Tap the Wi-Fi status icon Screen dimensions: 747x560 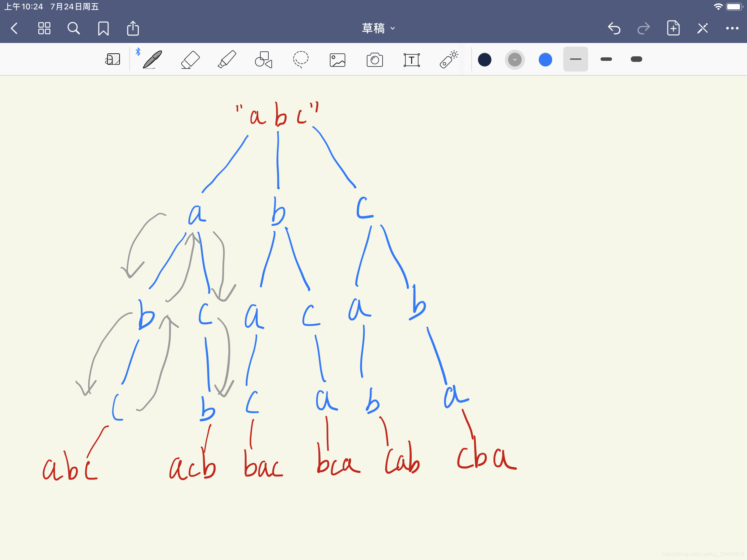coord(718,7)
